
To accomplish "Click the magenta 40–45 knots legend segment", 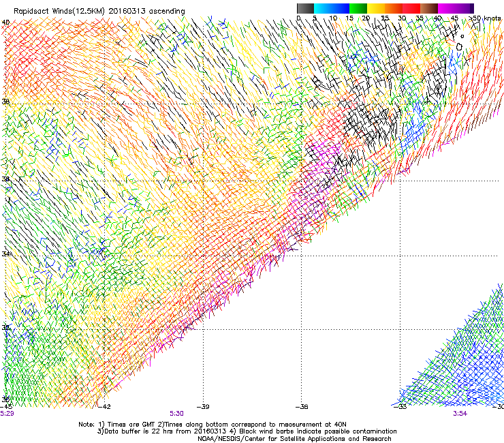I will coord(447,8).
